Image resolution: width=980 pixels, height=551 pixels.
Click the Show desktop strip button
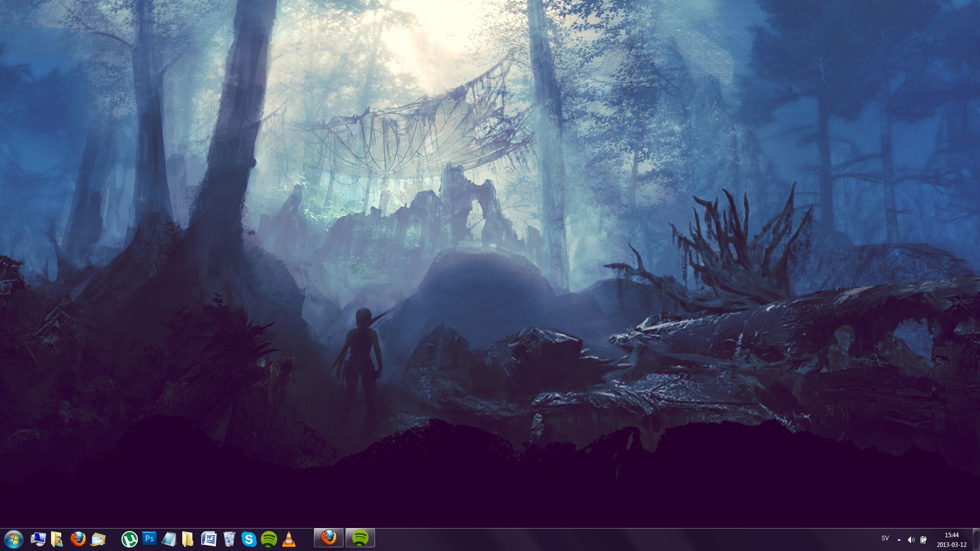(976, 540)
